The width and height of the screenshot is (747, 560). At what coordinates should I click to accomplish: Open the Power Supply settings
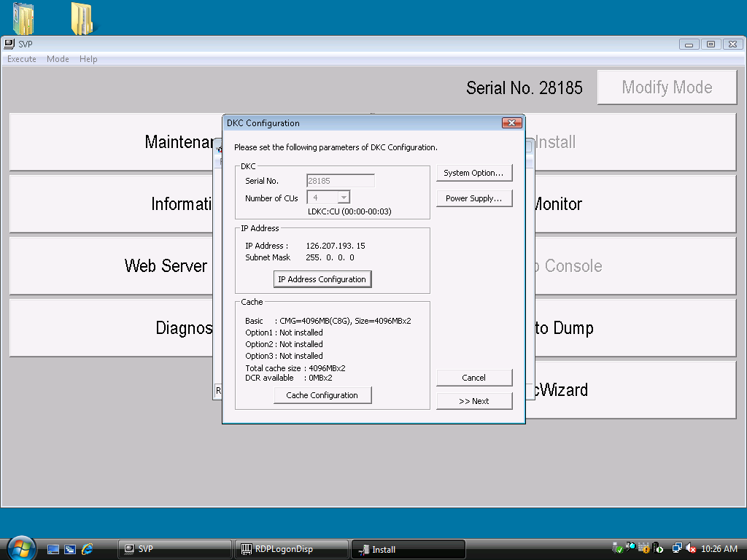pos(473,198)
